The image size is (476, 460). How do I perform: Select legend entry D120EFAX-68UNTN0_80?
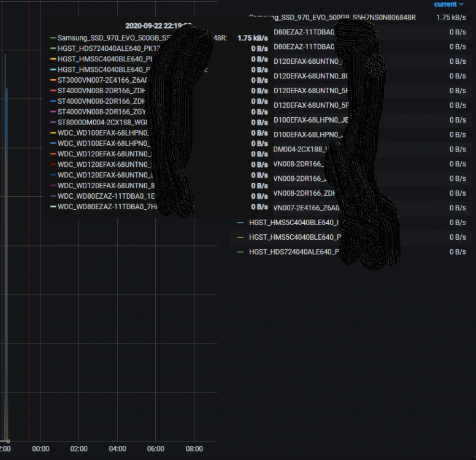coord(310,76)
